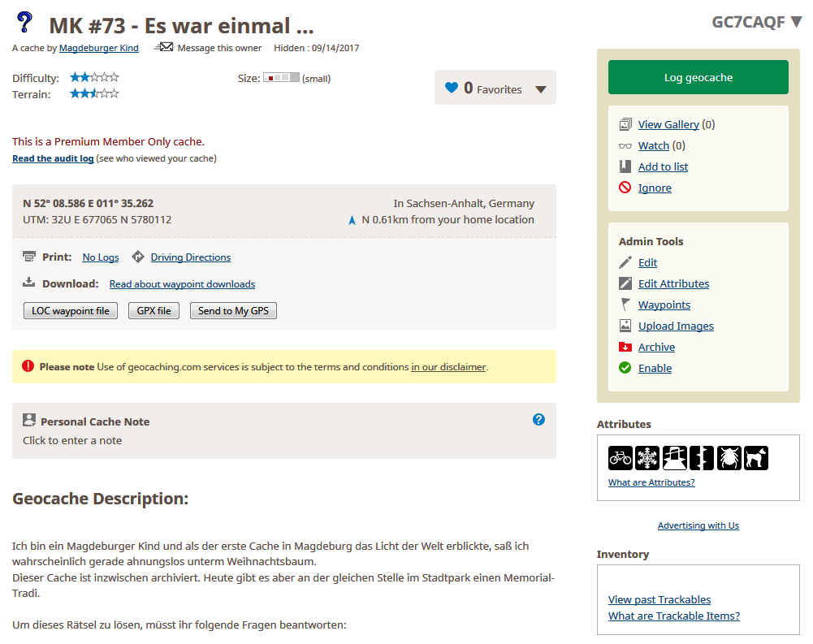813x644 pixels.
Task: Click the difficulty star rating
Action: (94, 77)
